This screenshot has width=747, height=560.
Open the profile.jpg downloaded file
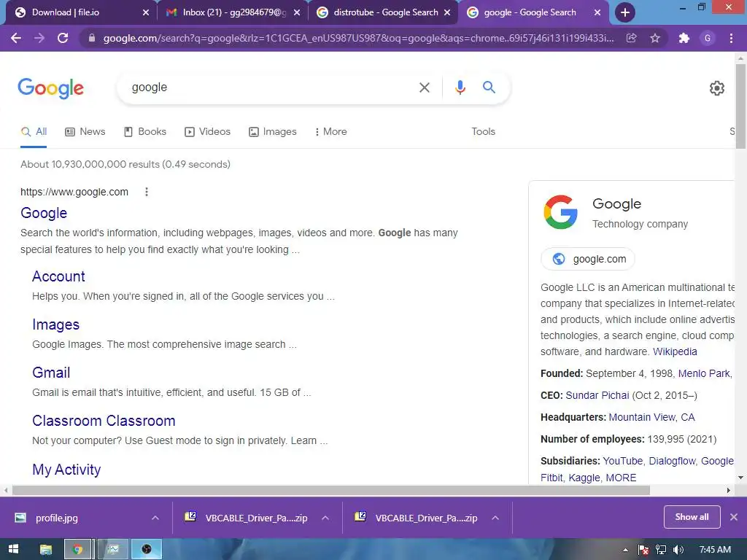[56, 518]
